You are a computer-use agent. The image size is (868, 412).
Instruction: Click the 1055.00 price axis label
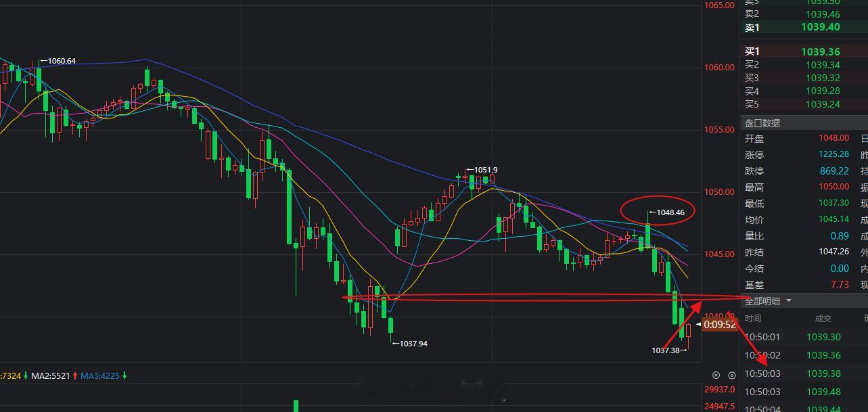[x=719, y=129]
